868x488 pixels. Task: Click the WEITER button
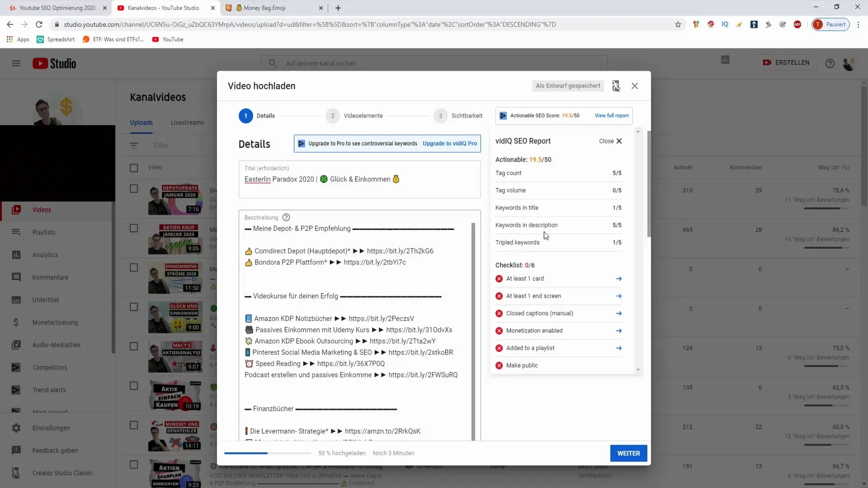pos(628,453)
